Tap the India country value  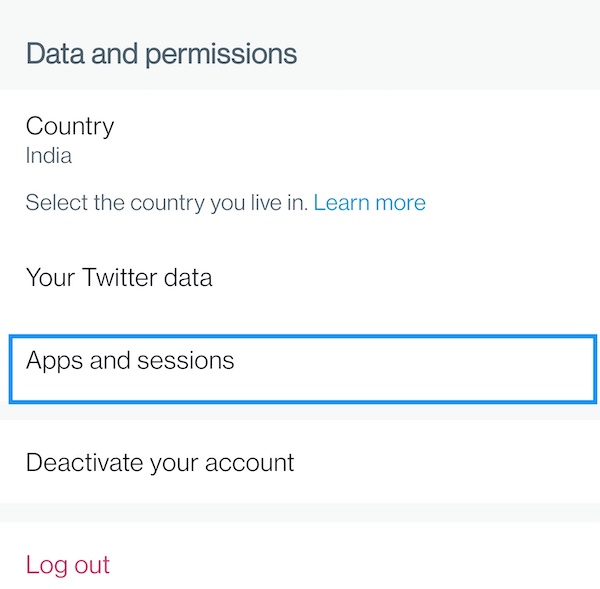click(x=49, y=156)
